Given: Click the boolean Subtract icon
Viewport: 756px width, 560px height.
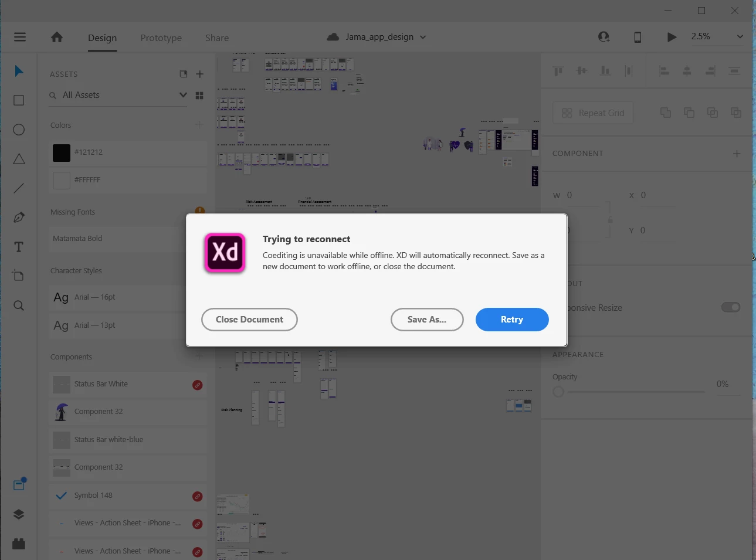Looking at the screenshot, I should click(x=689, y=113).
